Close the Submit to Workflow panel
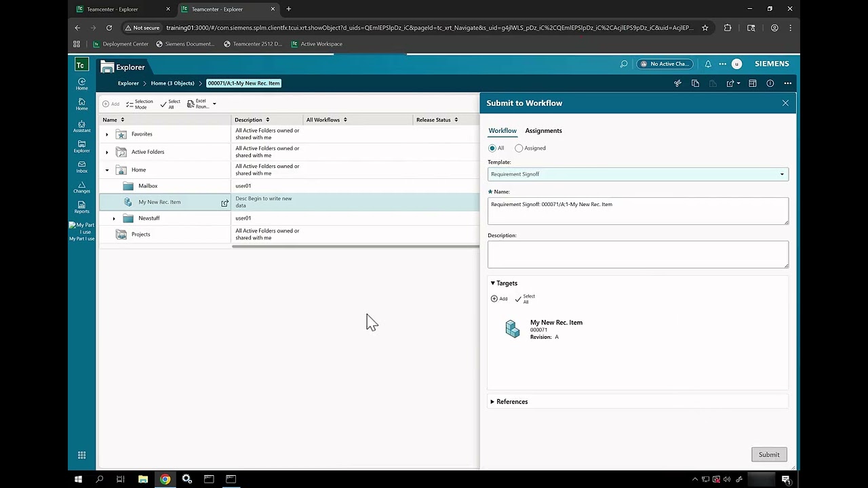This screenshot has height=488, width=868. 785,103
